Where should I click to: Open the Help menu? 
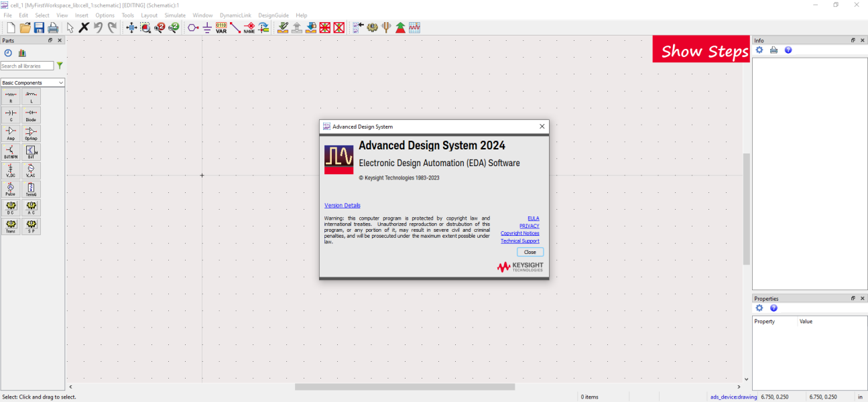pos(302,15)
